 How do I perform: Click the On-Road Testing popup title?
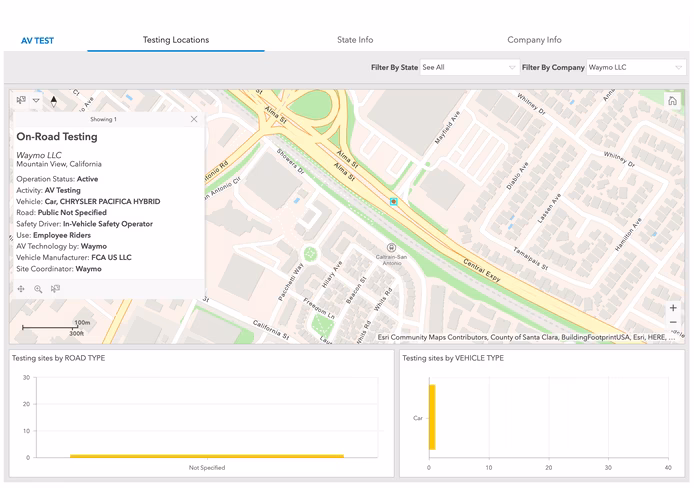57,137
